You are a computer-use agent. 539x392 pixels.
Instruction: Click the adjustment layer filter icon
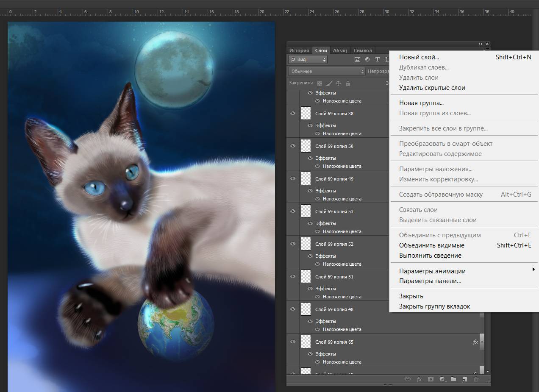[x=367, y=60]
